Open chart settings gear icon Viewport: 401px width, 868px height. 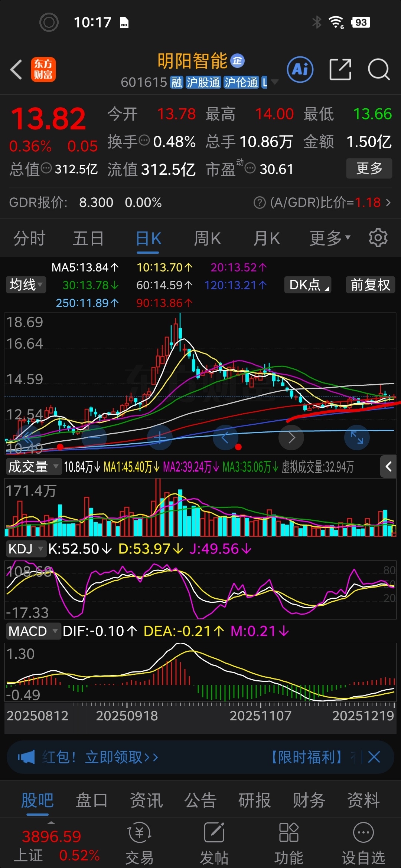pyautogui.click(x=378, y=238)
